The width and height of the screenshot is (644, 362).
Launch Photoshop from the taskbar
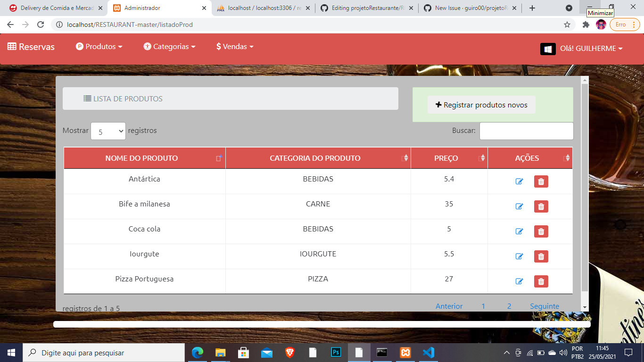336,353
